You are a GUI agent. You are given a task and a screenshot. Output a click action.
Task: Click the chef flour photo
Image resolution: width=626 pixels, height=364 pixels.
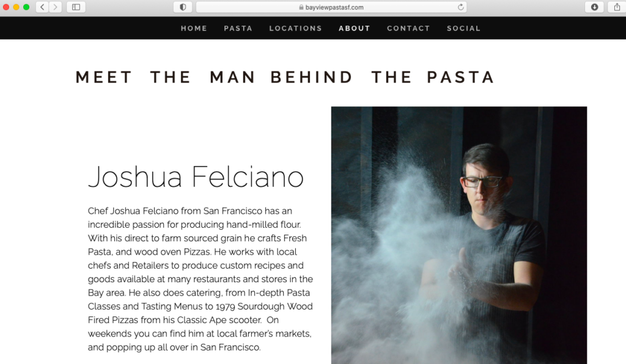pyautogui.click(x=458, y=235)
